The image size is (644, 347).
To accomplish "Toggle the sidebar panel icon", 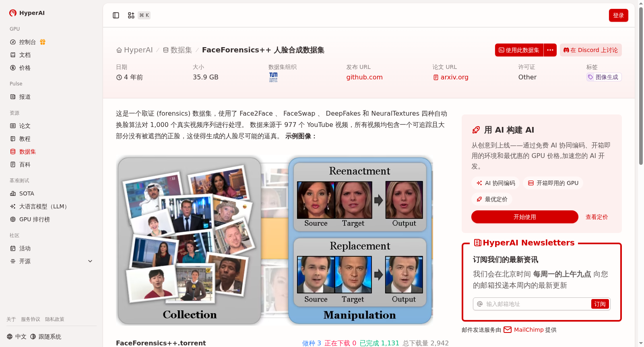I will click(116, 15).
